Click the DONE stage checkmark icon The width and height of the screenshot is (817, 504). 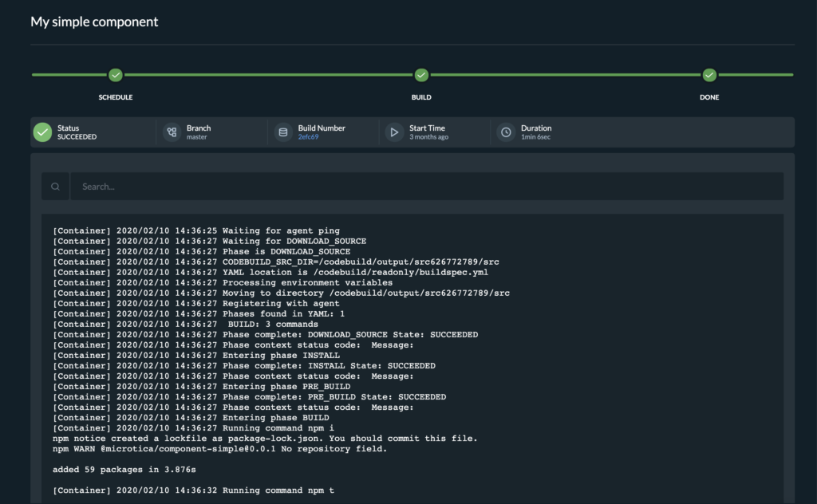click(x=709, y=75)
